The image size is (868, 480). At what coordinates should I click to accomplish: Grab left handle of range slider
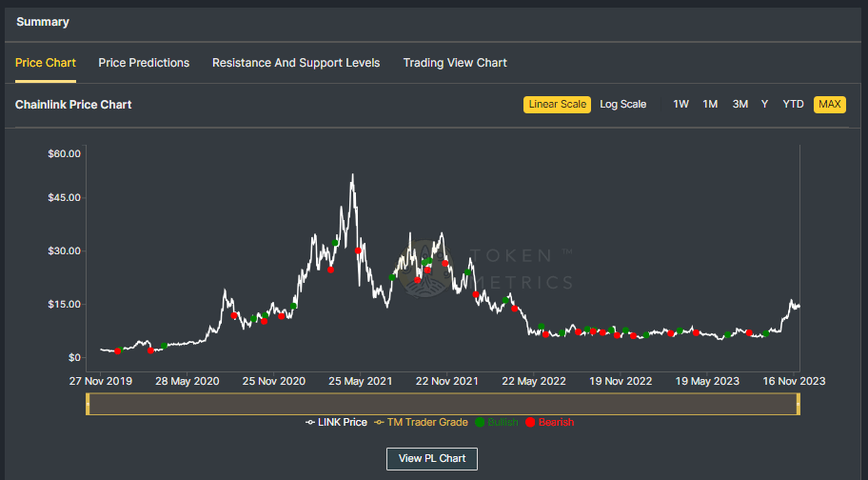[88, 404]
